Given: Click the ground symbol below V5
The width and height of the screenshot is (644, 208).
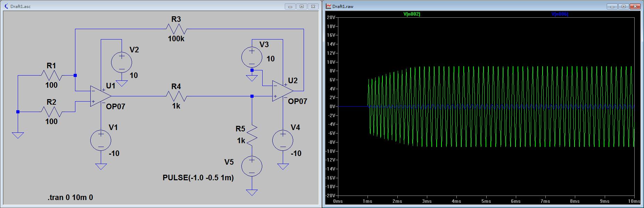Looking at the screenshot, I should [252, 192].
